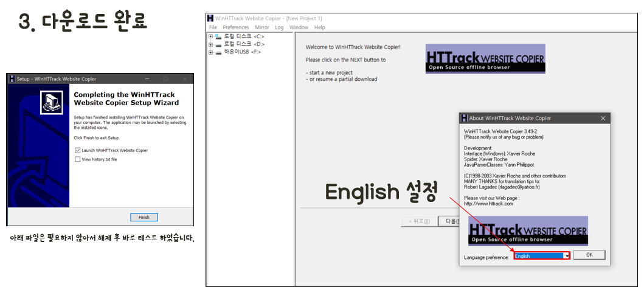
Task: Toggle Launch WinHTTrack Website Copier checkbox
Action: pyautogui.click(x=78, y=150)
